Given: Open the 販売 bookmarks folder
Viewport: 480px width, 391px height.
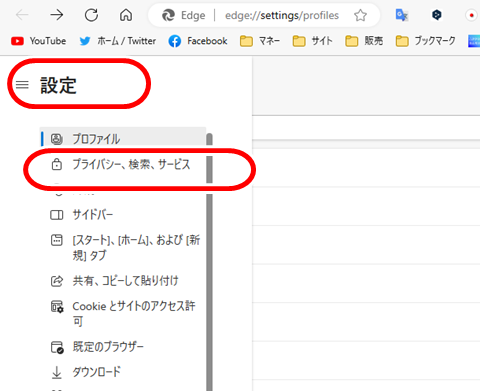Looking at the screenshot, I should (364, 41).
